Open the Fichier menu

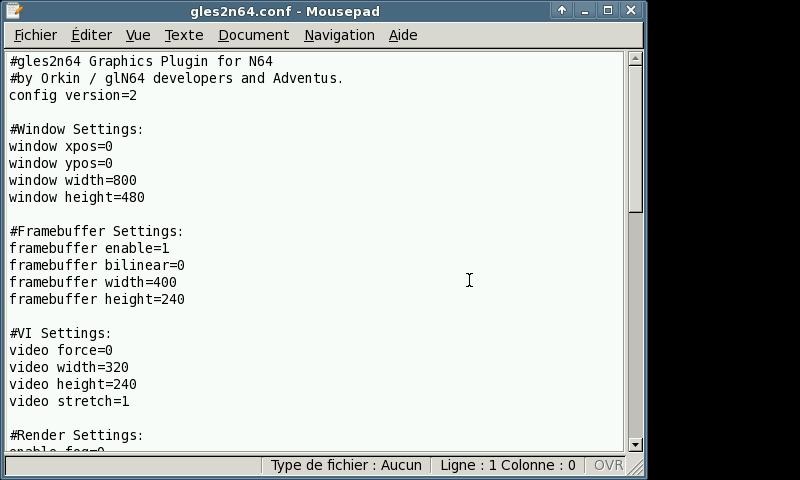click(35, 35)
